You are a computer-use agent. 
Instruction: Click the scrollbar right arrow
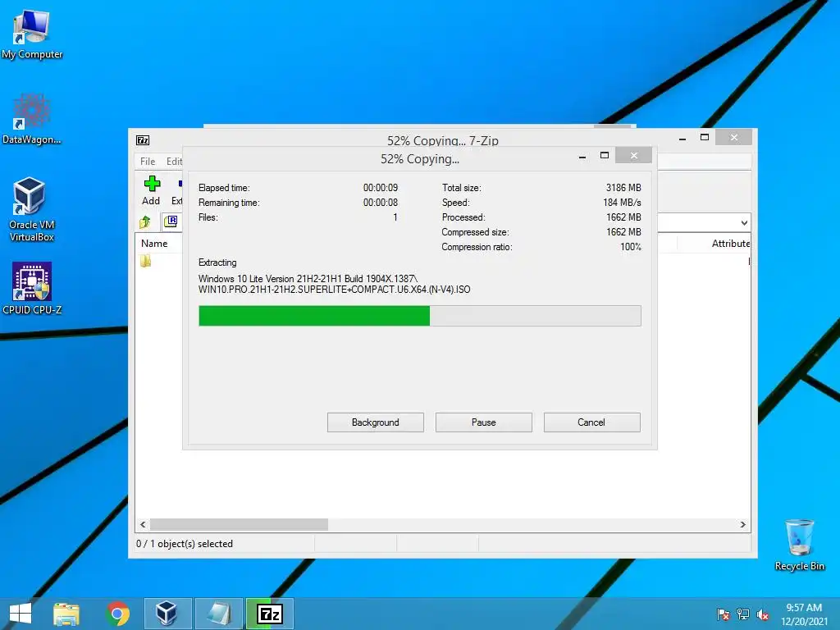pos(743,524)
